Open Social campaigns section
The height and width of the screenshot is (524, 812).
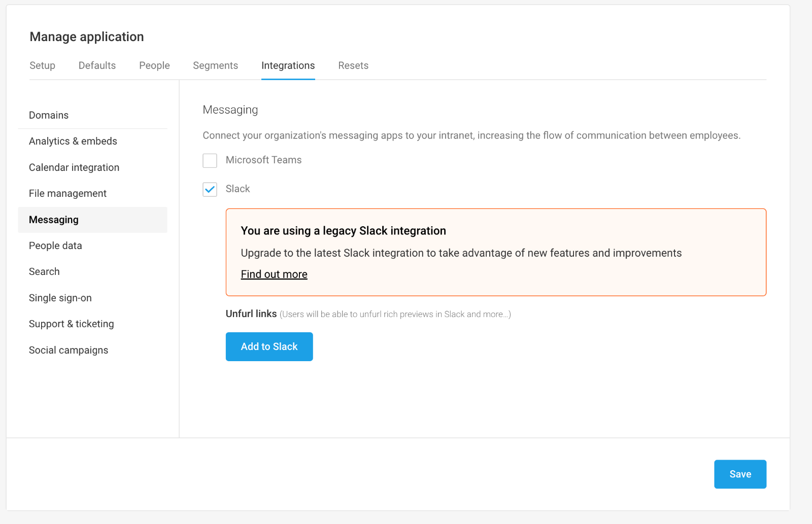click(x=93, y=350)
